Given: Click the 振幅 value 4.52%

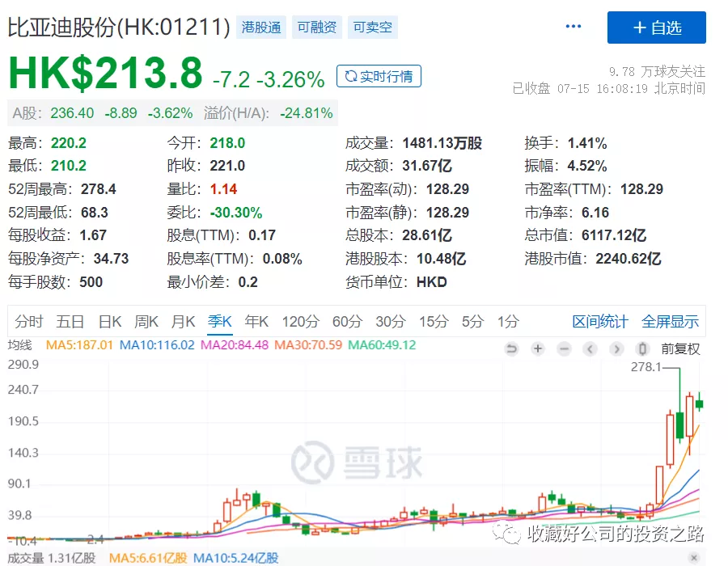Looking at the screenshot, I should [587, 166].
